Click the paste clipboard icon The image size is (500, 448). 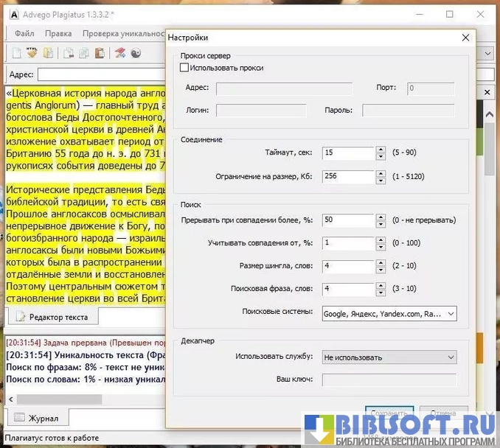point(99,53)
